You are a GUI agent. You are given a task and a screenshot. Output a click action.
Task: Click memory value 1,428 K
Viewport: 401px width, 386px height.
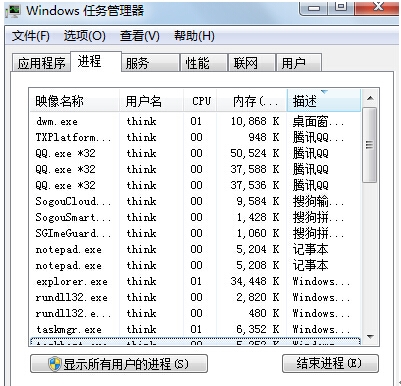pyautogui.click(x=258, y=217)
